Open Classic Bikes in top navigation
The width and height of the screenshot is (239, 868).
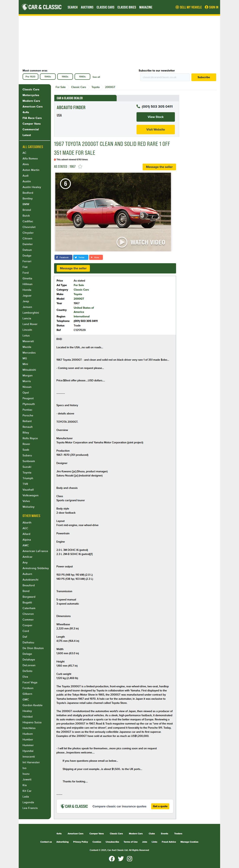point(127,7)
